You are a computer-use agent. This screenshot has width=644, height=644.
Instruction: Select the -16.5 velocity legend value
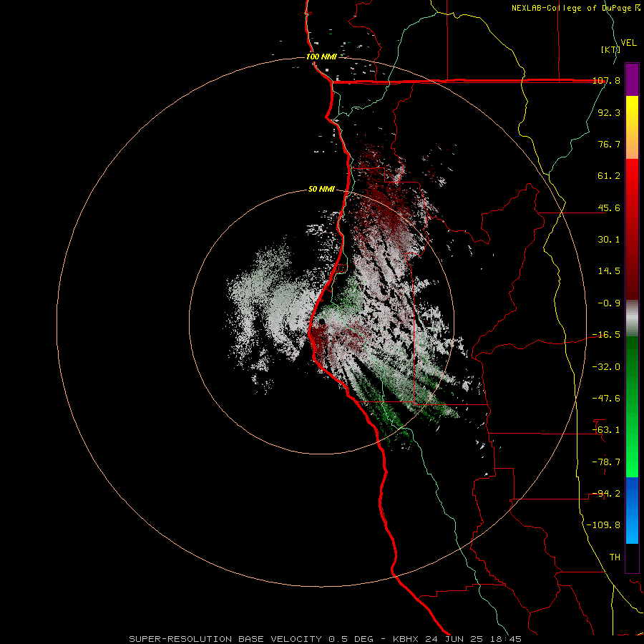pos(606,335)
